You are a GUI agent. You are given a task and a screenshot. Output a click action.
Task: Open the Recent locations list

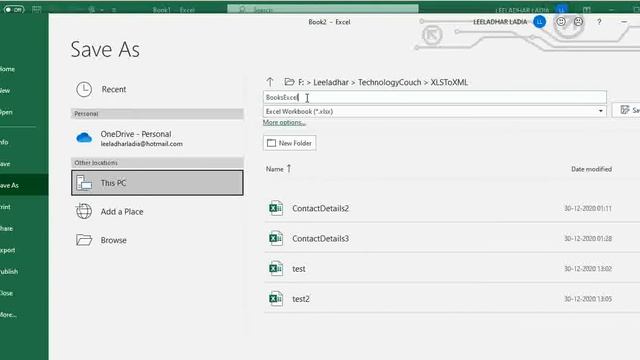[157, 89]
